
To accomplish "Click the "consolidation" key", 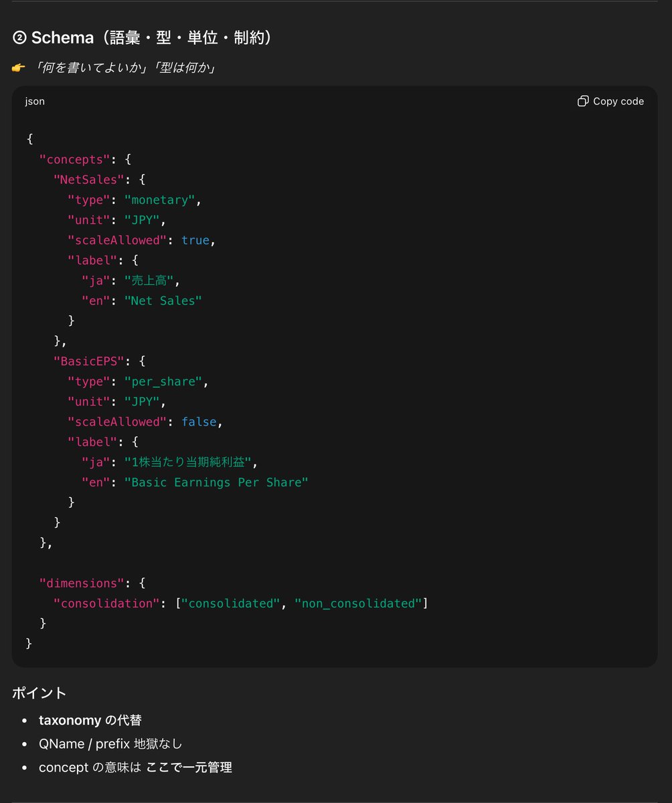I will 106,603.
